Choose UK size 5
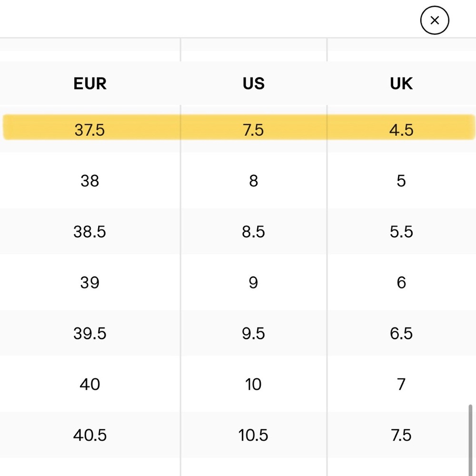 pos(401,181)
